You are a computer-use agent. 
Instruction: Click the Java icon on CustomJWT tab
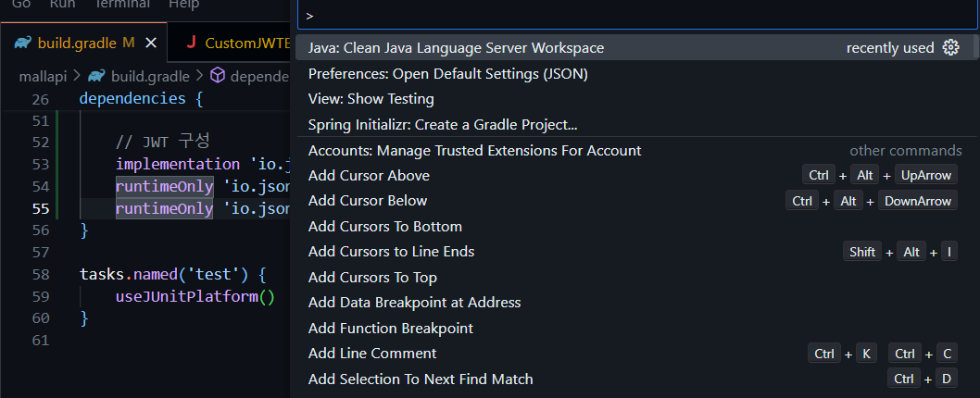[191, 44]
